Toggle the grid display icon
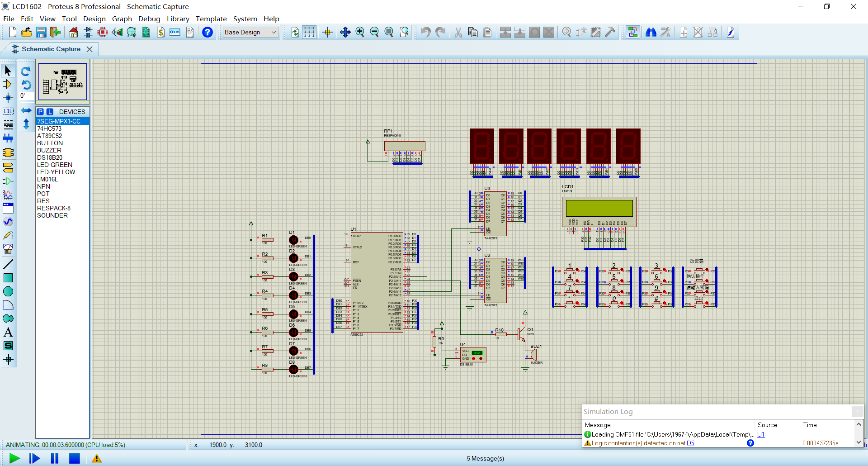 pyautogui.click(x=309, y=32)
